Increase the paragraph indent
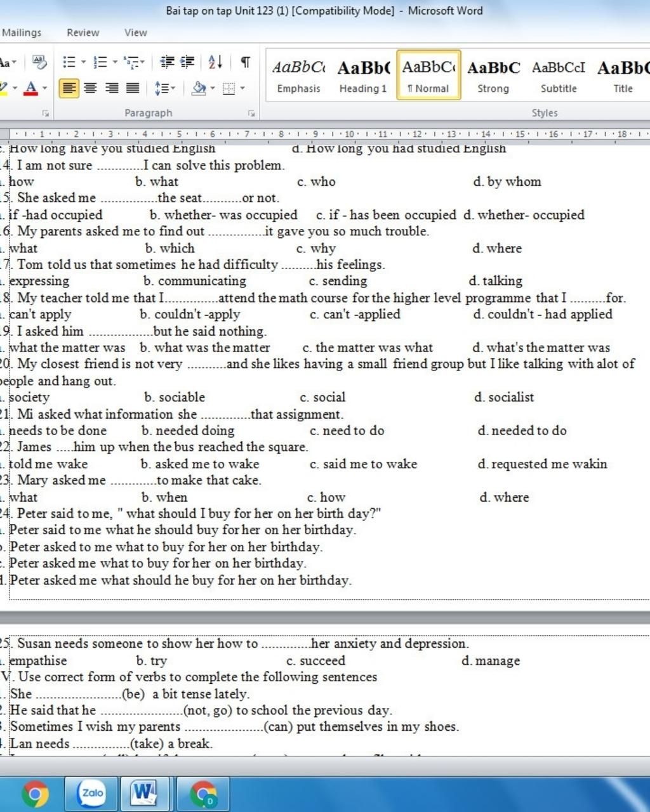 [x=187, y=62]
